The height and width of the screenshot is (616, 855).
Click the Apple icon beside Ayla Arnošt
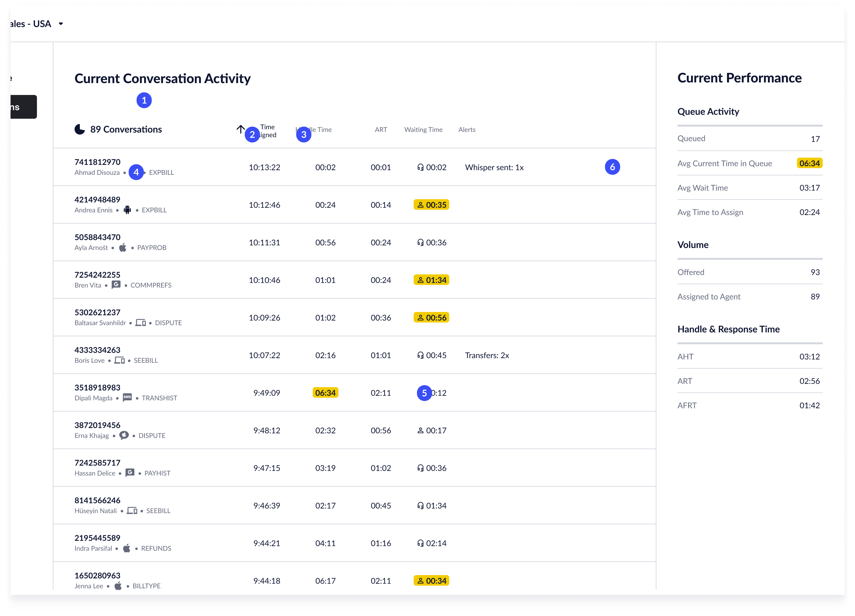(x=122, y=248)
